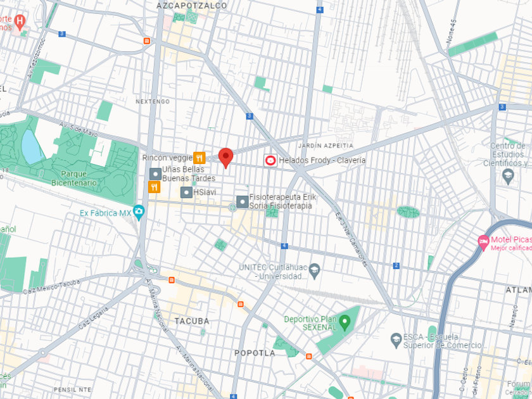532x399 pixels.
Task: Select the Naranjo street label
Action: click(x=514, y=317)
